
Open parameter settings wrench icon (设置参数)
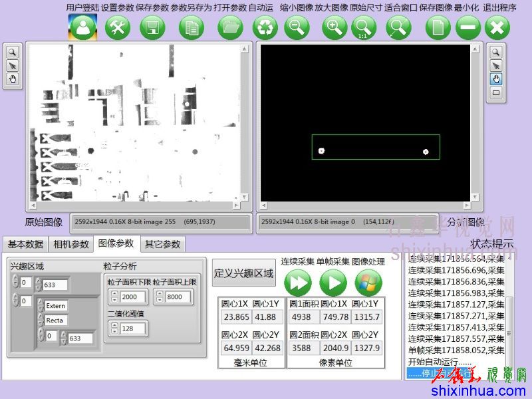coord(118,28)
